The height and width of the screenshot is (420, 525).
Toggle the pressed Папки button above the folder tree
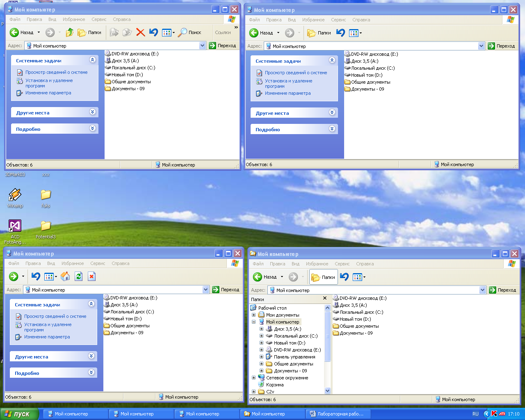pyautogui.click(x=324, y=277)
